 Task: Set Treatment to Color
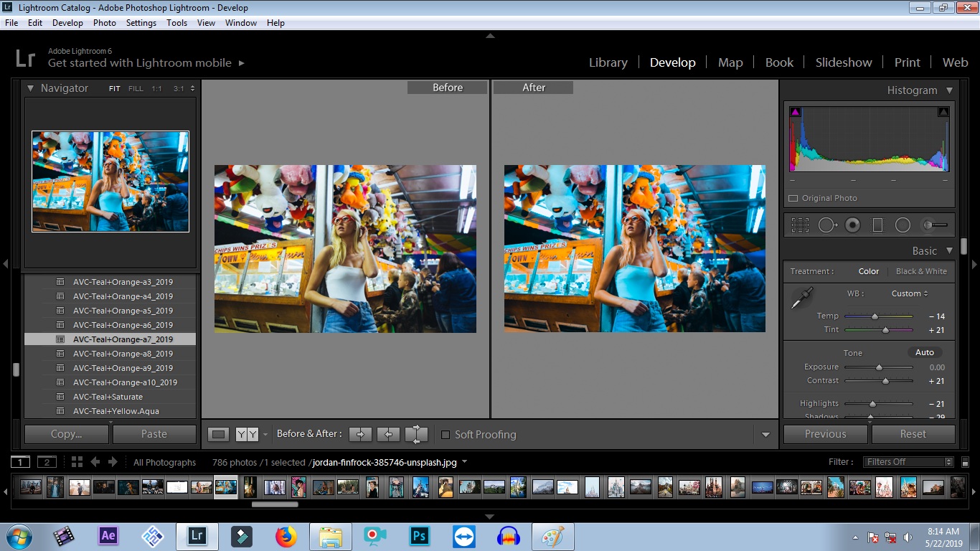[869, 271]
